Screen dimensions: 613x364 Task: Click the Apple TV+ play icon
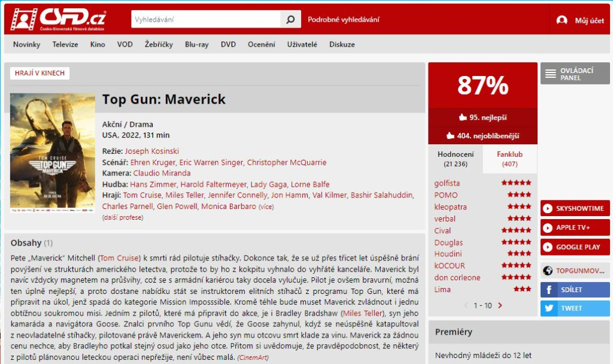point(548,227)
